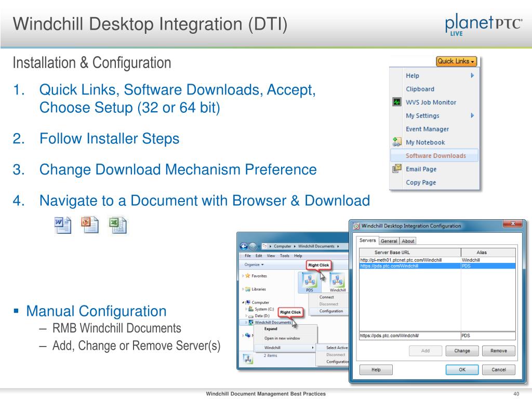This screenshot has height=399, width=532.
Task: Switch to the About tab
Action: point(408,241)
